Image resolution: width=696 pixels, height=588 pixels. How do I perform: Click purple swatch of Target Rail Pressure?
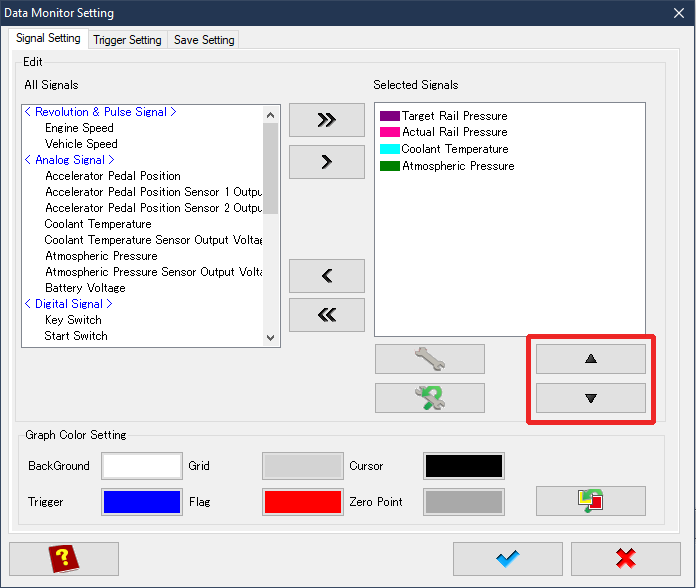[390, 116]
